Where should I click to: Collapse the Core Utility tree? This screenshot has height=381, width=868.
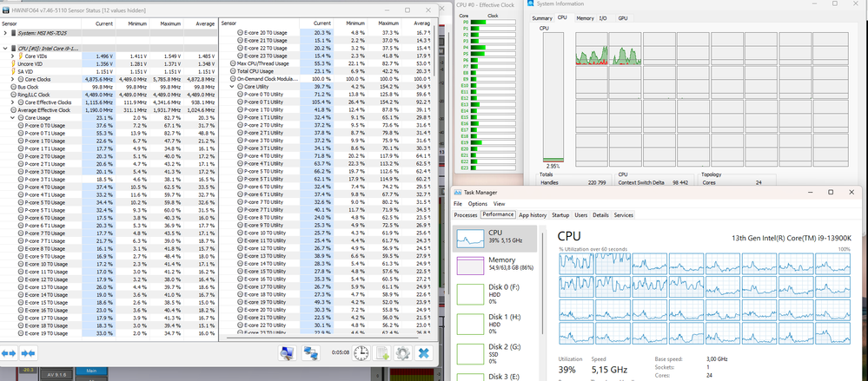point(232,87)
